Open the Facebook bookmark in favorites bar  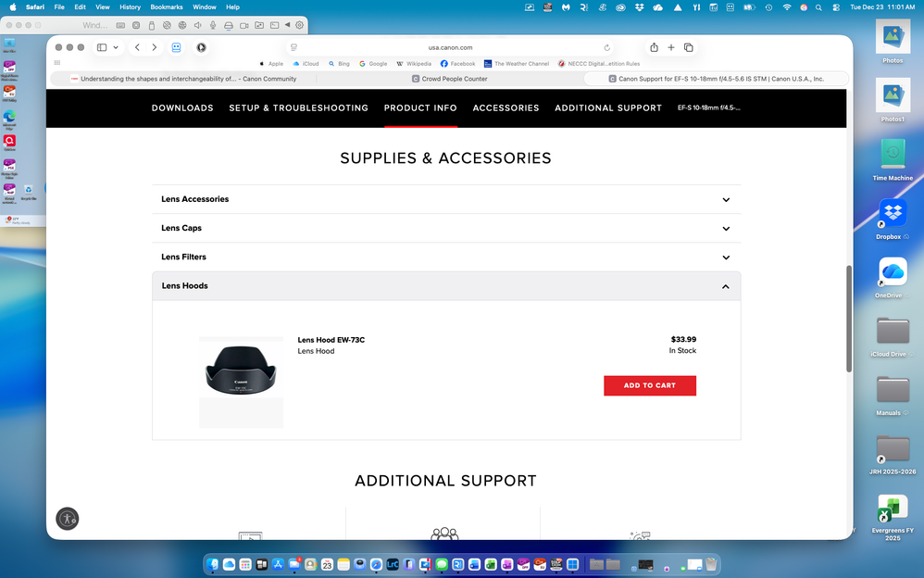[x=458, y=64]
